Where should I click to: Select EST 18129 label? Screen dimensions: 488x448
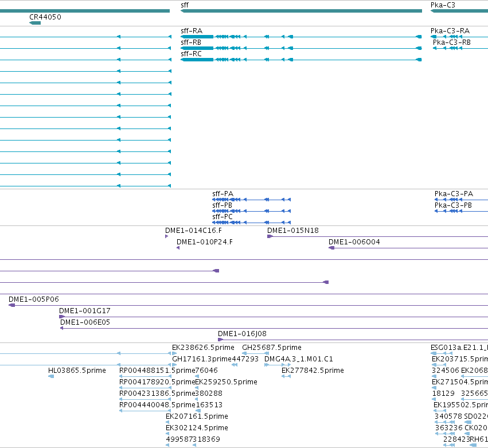443,394
